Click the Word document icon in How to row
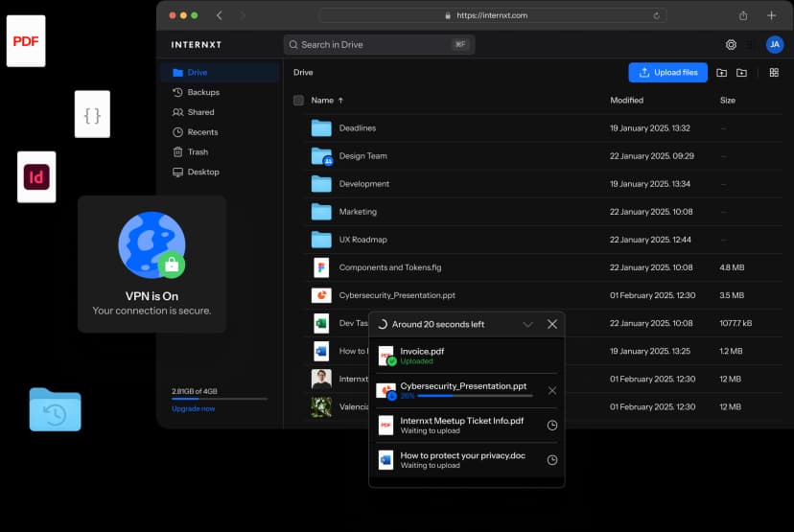This screenshot has height=532, width=794. coord(321,351)
